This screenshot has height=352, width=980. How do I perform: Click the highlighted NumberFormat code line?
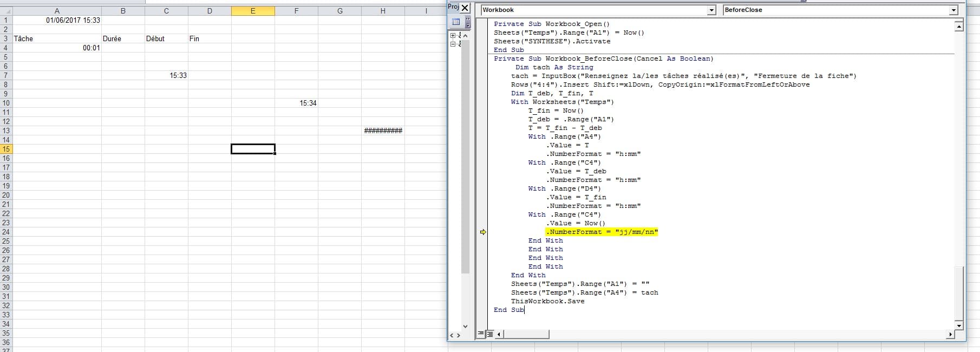[x=602, y=232]
